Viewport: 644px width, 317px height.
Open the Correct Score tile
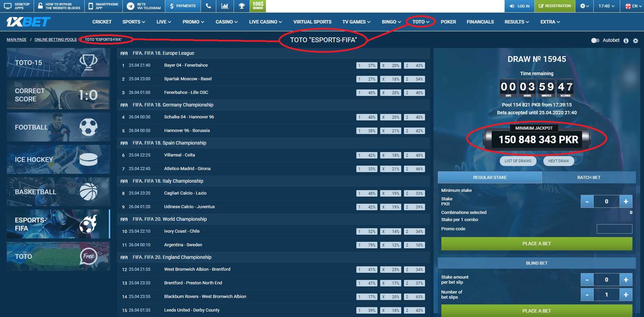58,95
